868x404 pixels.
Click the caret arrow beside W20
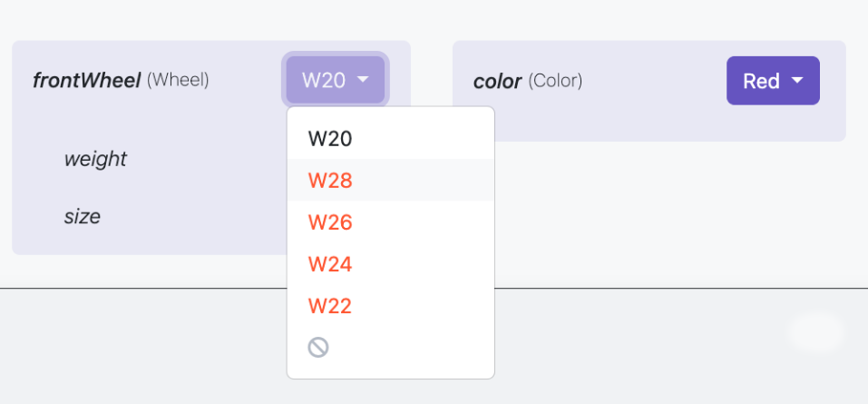364,80
